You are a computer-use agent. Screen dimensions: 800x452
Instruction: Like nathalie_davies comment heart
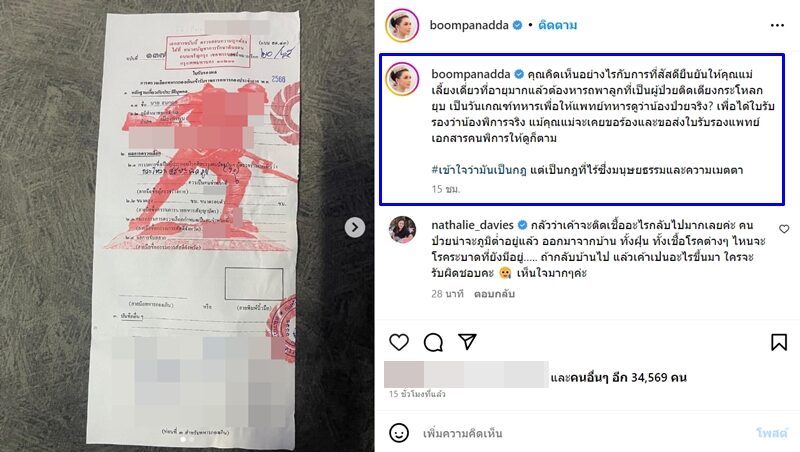(784, 229)
